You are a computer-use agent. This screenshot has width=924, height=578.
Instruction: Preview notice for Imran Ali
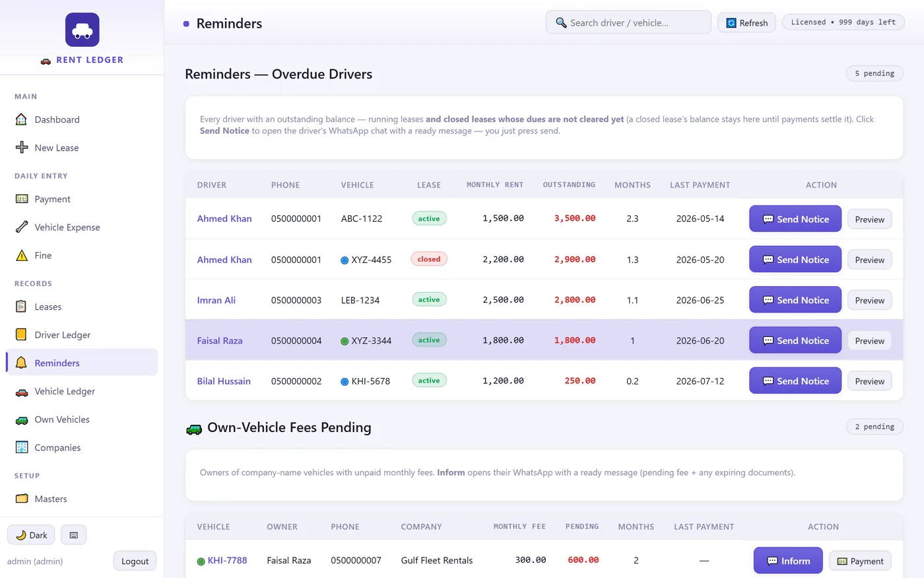click(870, 300)
